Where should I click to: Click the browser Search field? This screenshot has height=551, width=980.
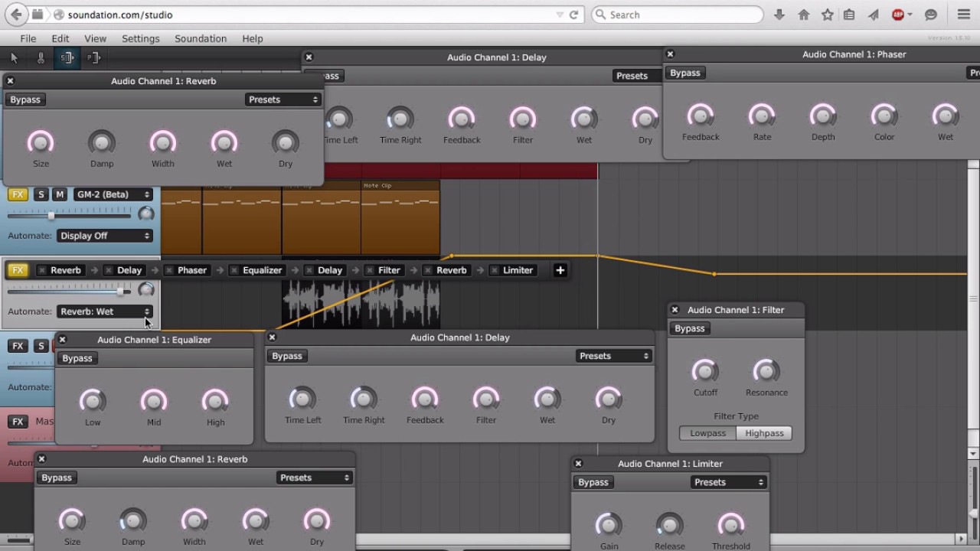click(x=678, y=15)
